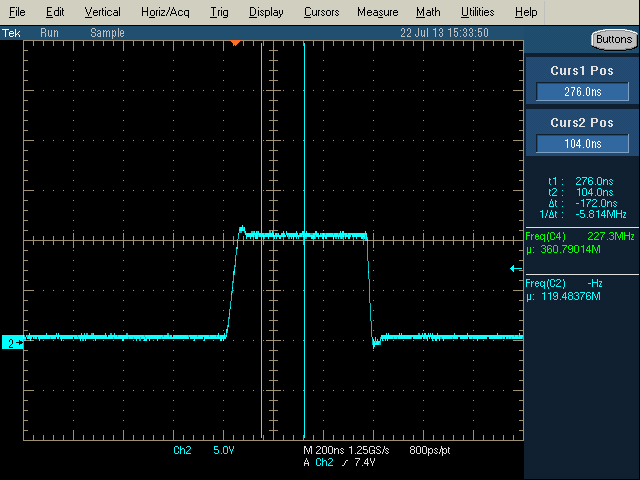Click the rising edge trigger slope symbol
The height and width of the screenshot is (480, 640).
[345, 463]
